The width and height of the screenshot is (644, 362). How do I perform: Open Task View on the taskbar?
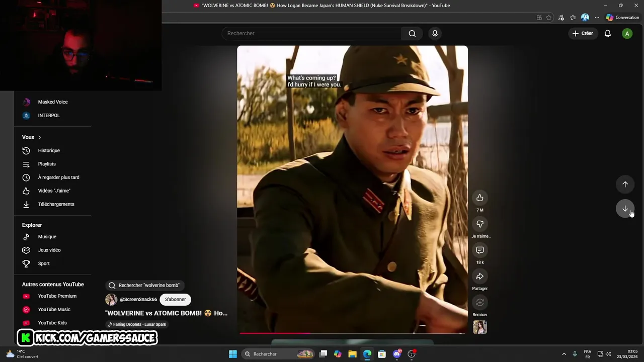point(323,354)
